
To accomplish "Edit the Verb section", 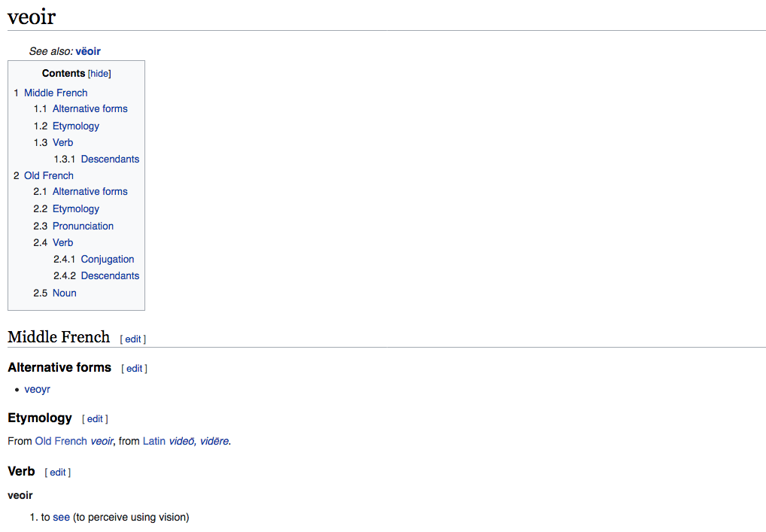I will [x=58, y=473].
